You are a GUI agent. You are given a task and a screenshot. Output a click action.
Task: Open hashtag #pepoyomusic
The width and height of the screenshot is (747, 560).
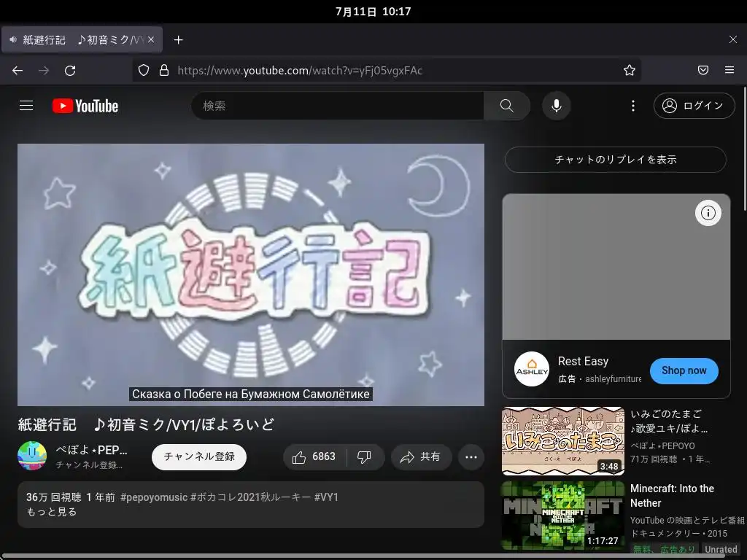(154, 497)
